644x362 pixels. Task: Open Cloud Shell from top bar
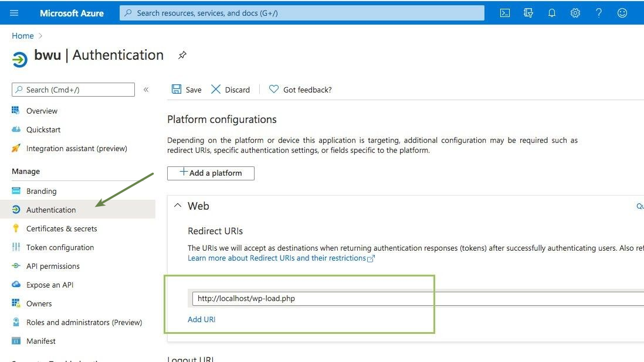(x=505, y=13)
